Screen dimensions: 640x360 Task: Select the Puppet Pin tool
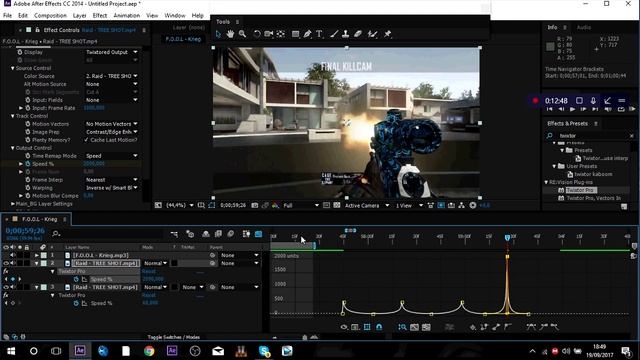click(387, 34)
